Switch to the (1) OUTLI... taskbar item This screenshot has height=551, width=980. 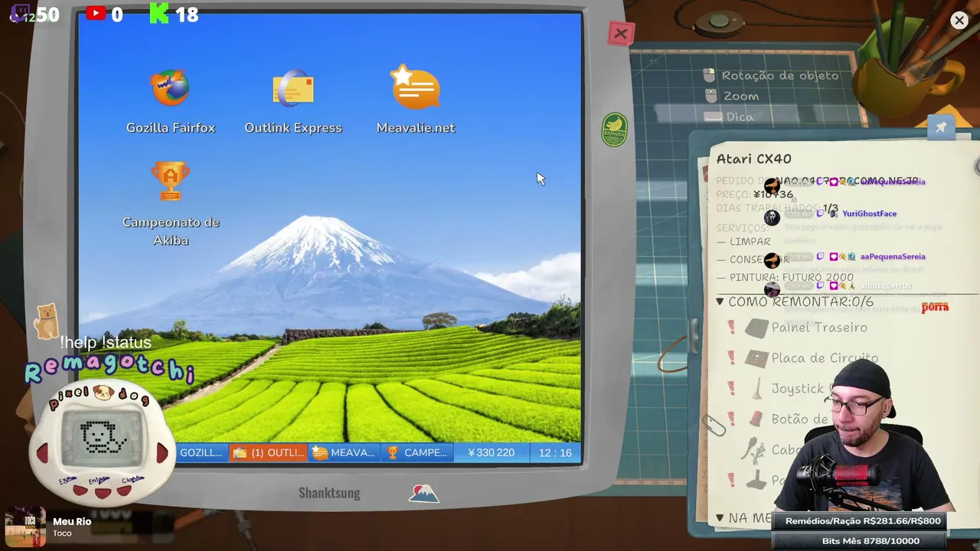tap(269, 452)
